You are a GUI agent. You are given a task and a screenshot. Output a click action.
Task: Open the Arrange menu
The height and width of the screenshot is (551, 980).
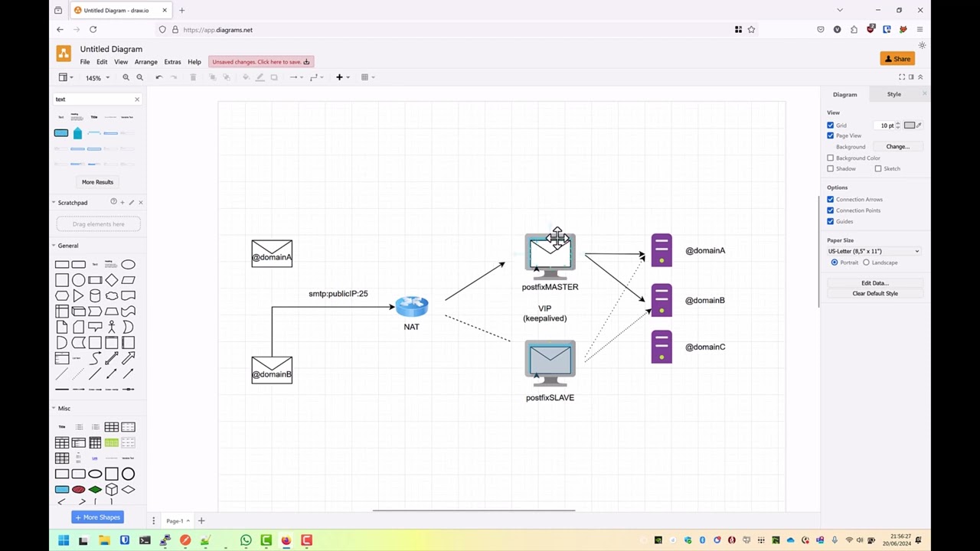pyautogui.click(x=145, y=62)
